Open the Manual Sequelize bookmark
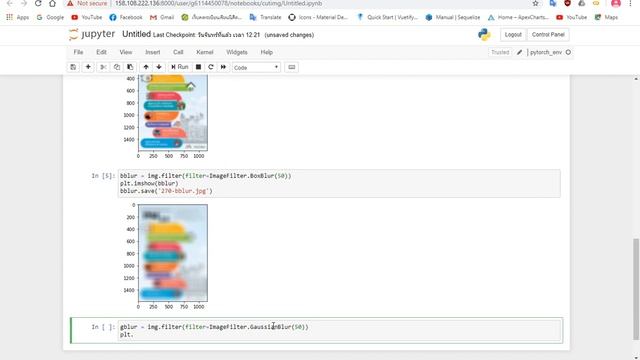The height and width of the screenshot is (360, 640). point(453,17)
